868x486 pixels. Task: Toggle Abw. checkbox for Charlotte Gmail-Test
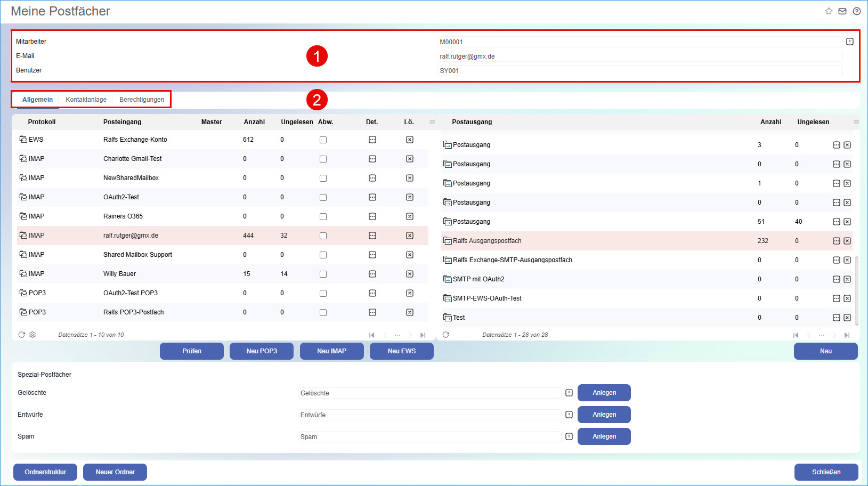(323, 159)
